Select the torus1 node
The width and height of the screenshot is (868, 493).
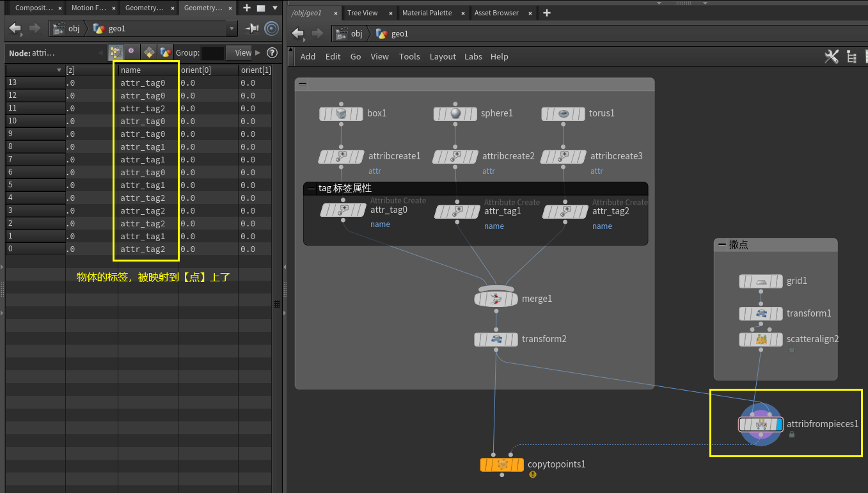click(x=563, y=114)
